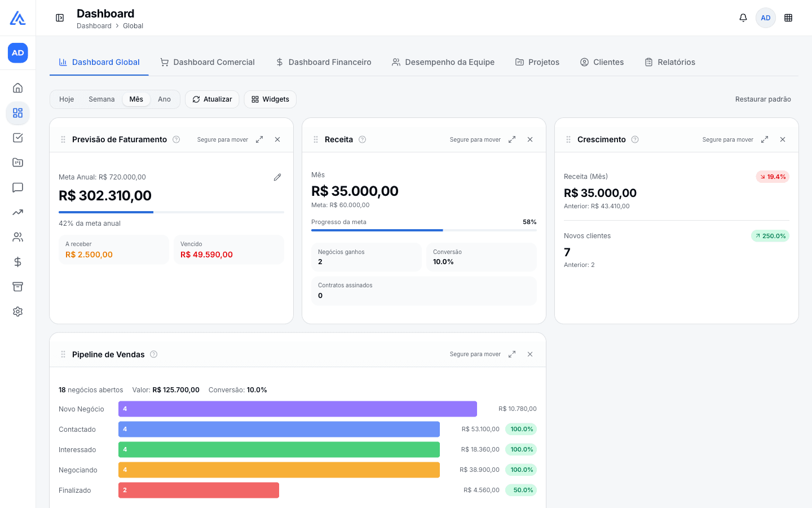Close the Crescimento widget
The width and height of the screenshot is (812, 508).
pyautogui.click(x=783, y=139)
